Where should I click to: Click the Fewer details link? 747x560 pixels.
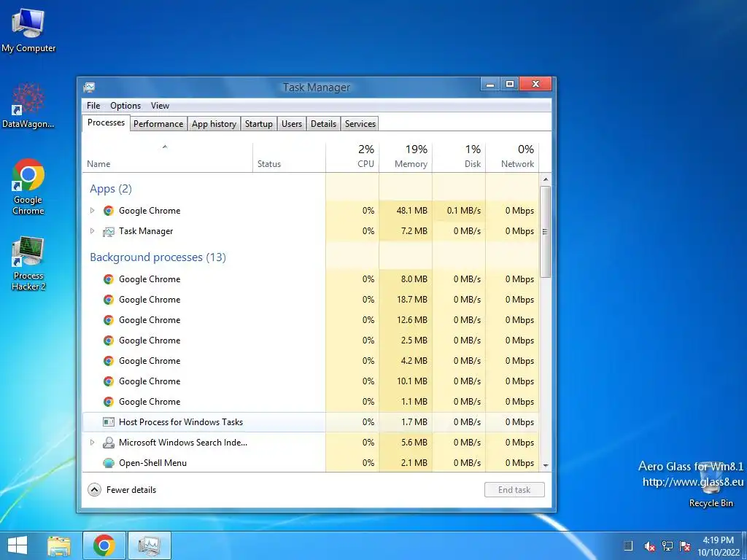tap(131, 489)
